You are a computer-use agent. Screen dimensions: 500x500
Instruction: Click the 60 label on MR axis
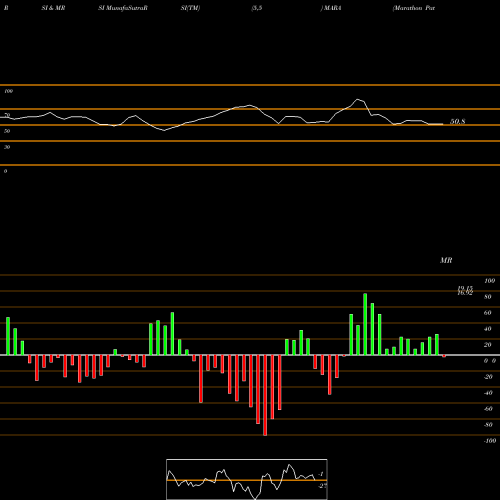tap(488, 313)
